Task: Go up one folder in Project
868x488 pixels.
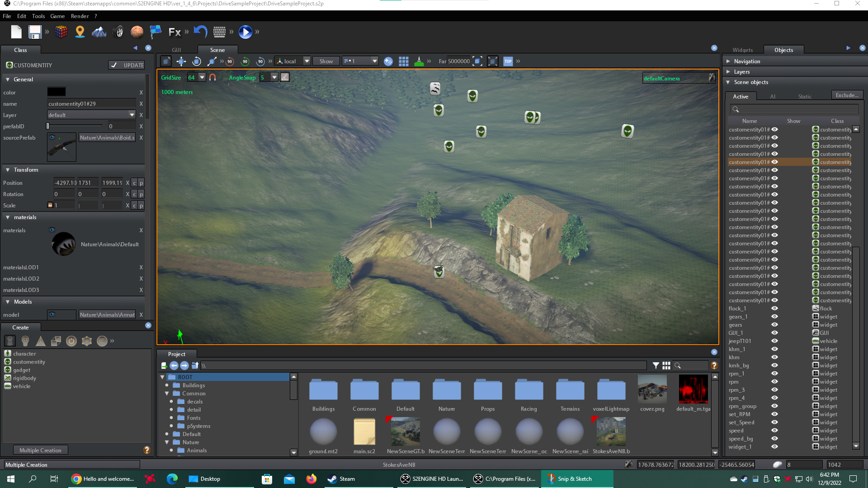Action: point(195,366)
